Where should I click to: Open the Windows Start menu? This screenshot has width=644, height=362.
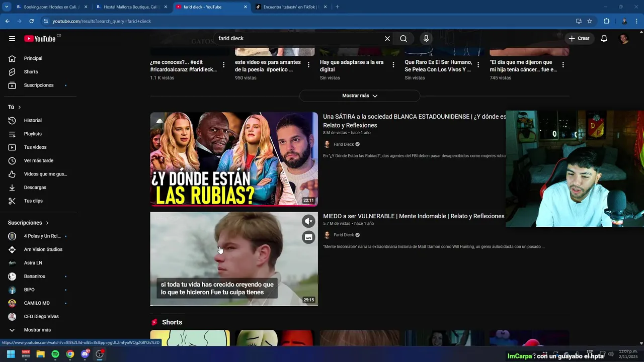click(11, 354)
